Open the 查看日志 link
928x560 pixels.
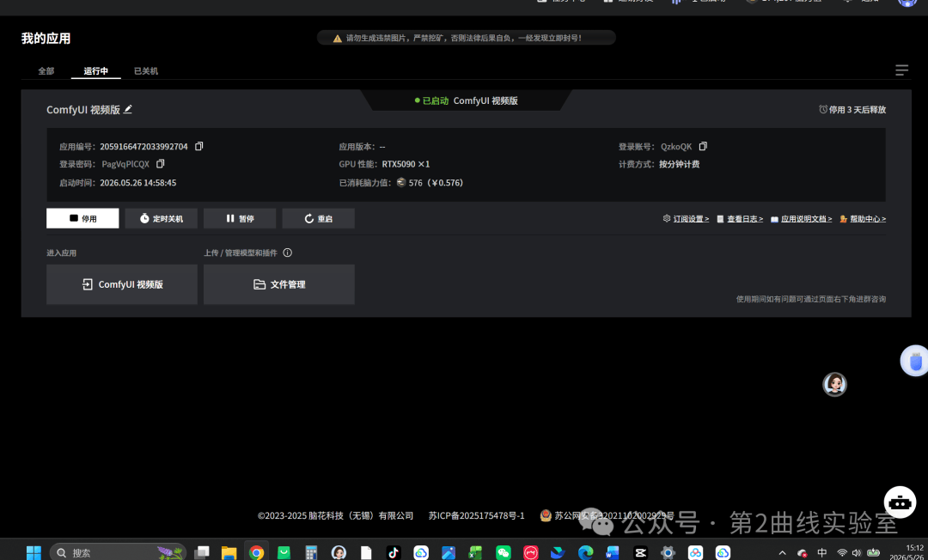740,219
